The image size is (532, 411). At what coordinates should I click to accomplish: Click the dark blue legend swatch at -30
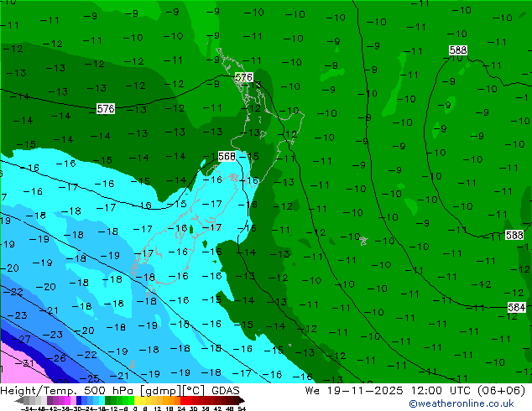tap(79, 400)
